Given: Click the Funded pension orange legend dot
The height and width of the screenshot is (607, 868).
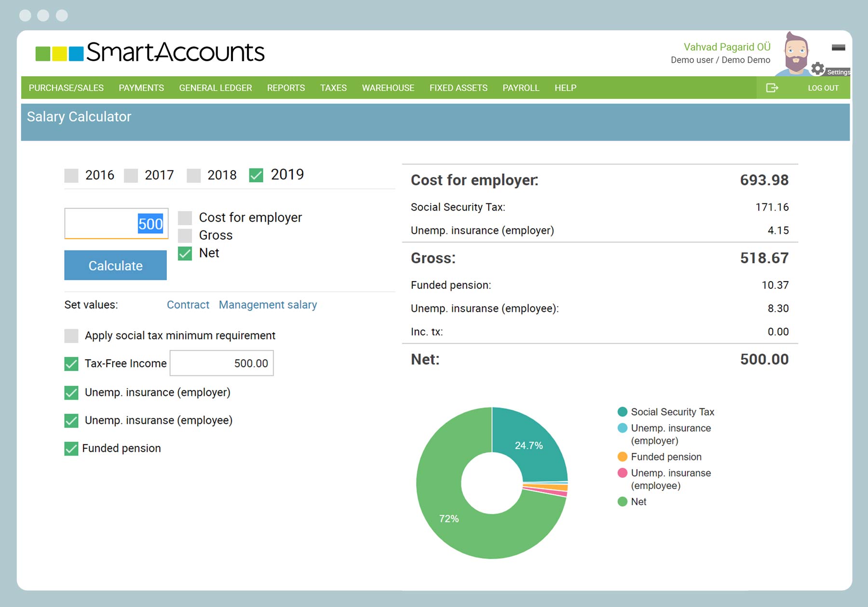Looking at the screenshot, I should click(x=622, y=457).
